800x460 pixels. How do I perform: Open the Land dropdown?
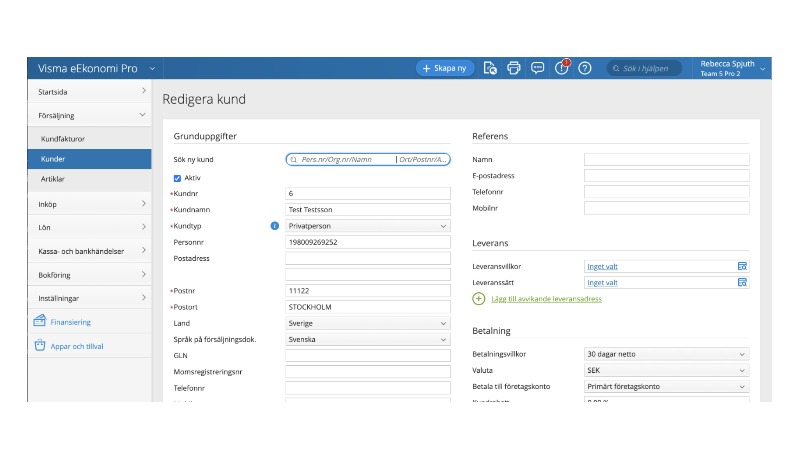click(367, 323)
